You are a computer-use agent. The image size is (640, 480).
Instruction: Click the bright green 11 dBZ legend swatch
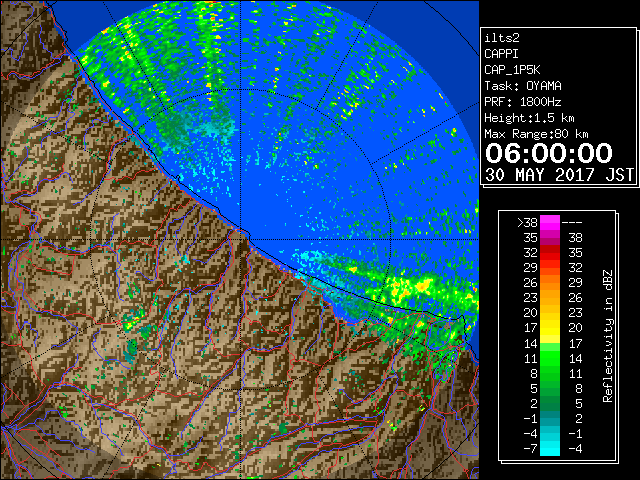[x=550, y=358]
